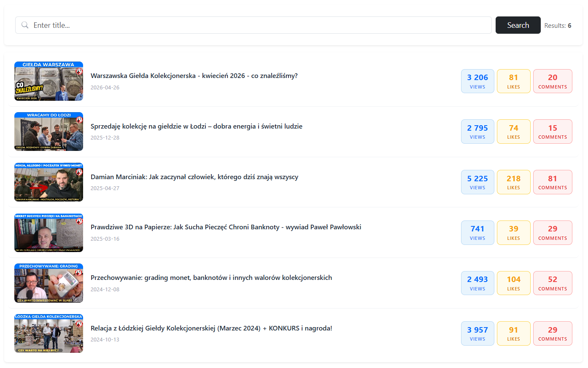
Task: Open thumbnail of Prawdziwe 3D na Papierze video
Action: [x=49, y=233]
